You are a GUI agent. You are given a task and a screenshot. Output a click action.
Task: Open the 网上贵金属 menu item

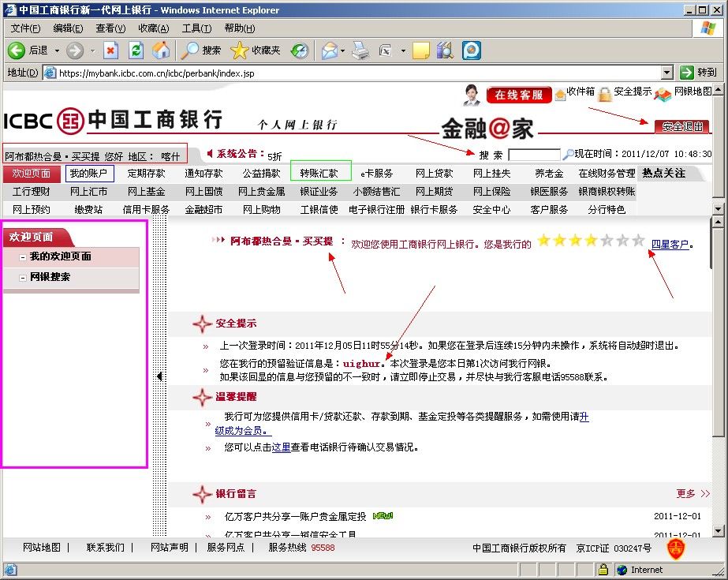pyautogui.click(x=261, y=191)
